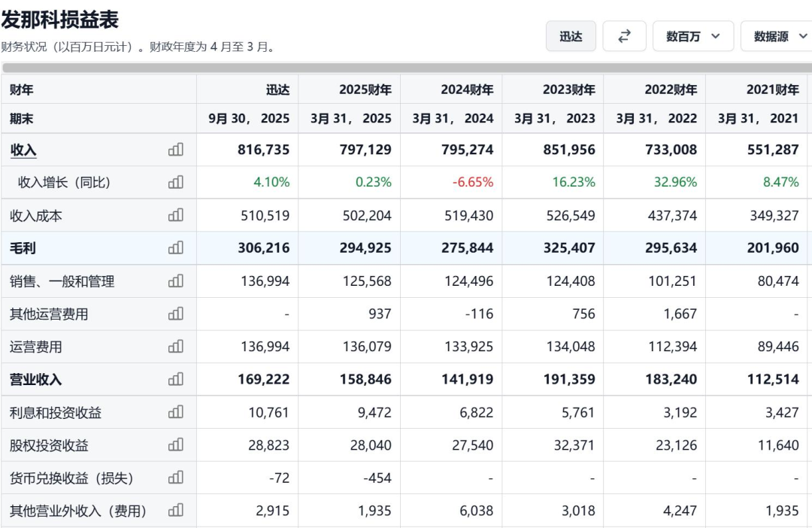Click the underlined 收入 row link
This screenshot has height=528, width=812.
[x=23, y=150]
